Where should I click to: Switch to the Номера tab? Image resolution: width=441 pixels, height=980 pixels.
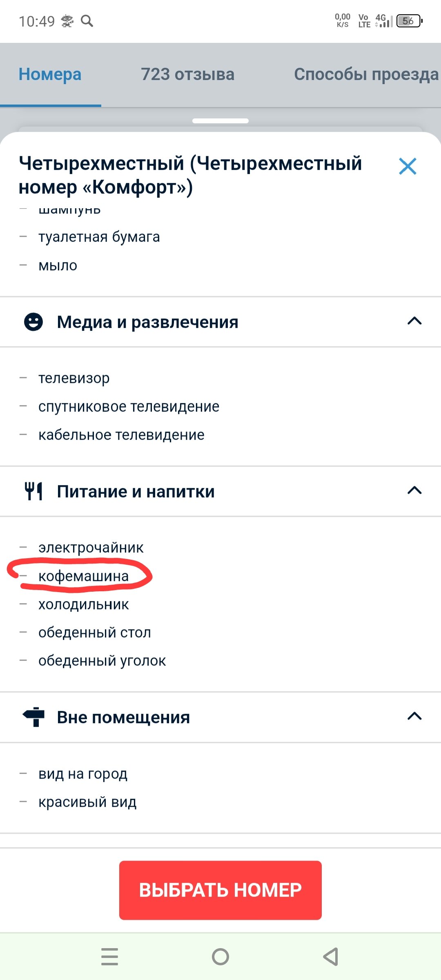pos(50,74)
